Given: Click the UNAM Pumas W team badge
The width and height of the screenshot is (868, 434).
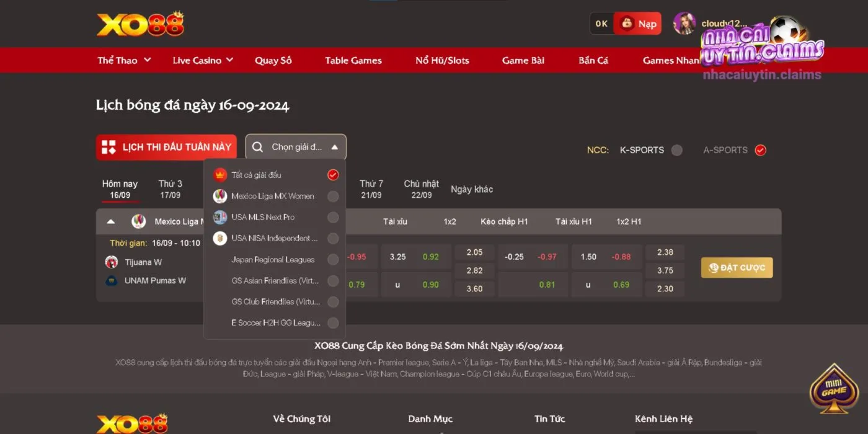Looking at the screenshot, I should pyautogui.click(x=112, y=281).
